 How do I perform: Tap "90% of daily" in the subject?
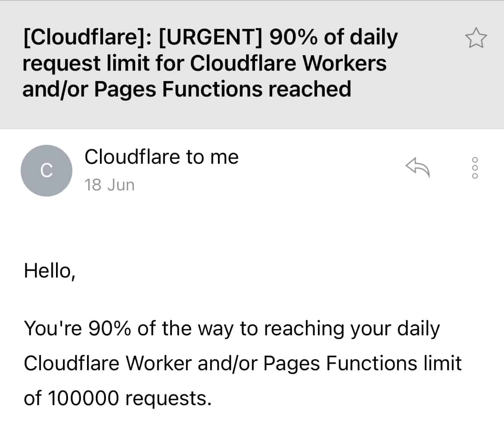pyautogui.click(x=333, y=38)
